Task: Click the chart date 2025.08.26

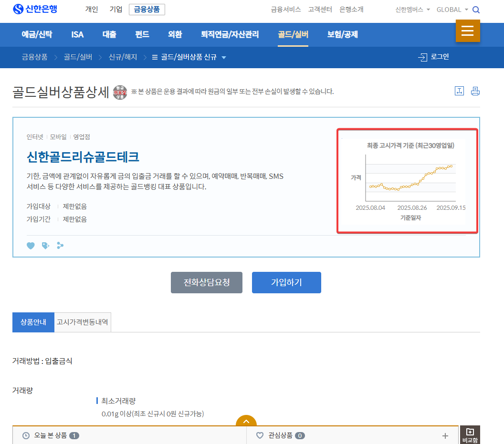Action: click(412, 208)
